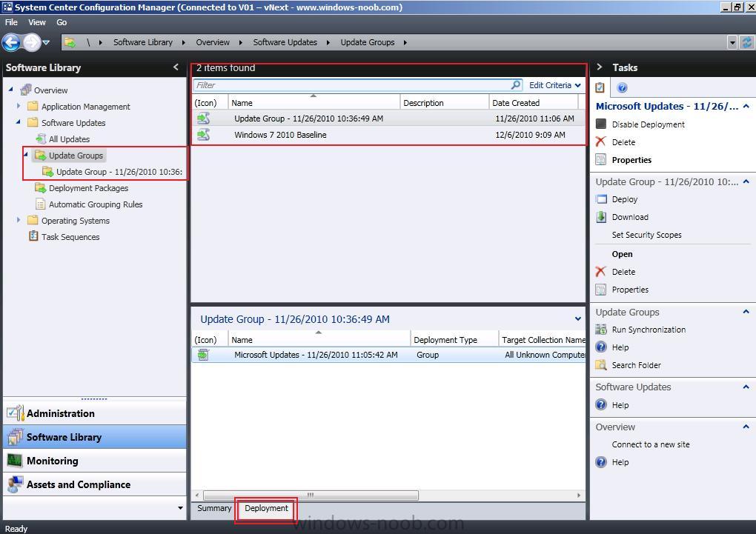
Task: Click the folder icon in the breadcrumb bar
Action: (x=70, y=42)
